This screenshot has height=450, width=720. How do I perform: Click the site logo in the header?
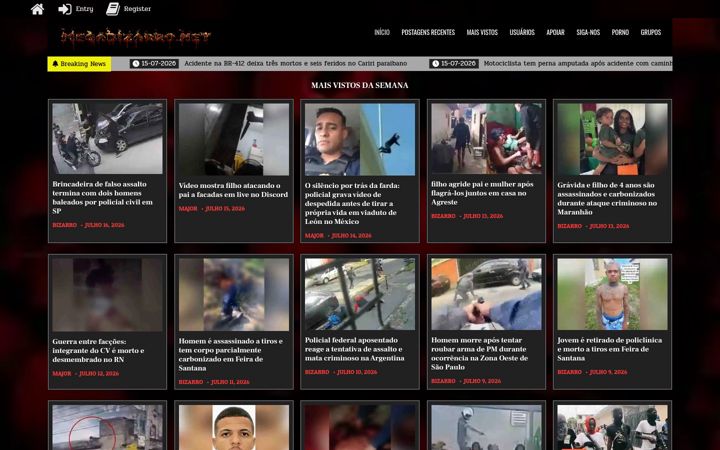(136, 37)
